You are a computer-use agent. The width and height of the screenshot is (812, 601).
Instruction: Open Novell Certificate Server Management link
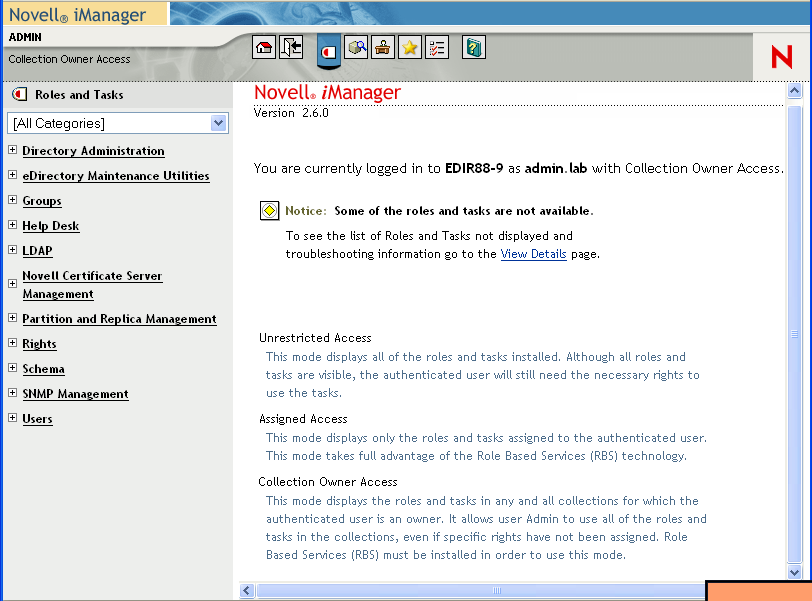click(92, 285)
